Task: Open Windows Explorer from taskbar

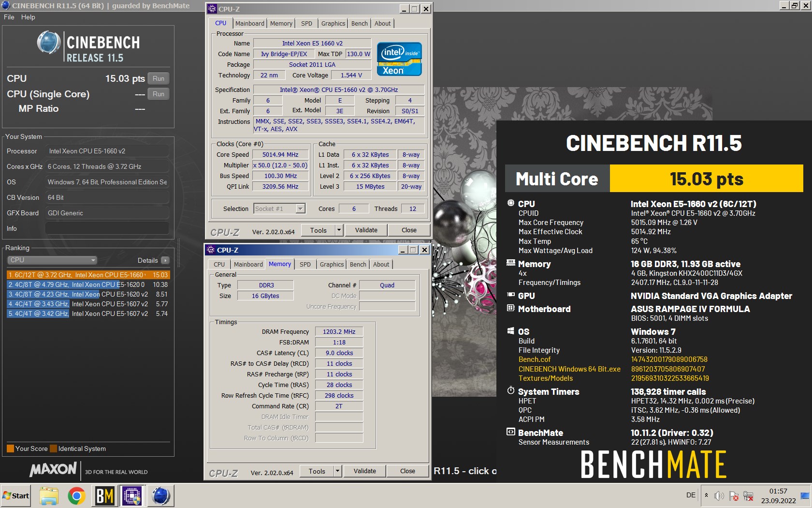Action: click(x=49, y=496)
